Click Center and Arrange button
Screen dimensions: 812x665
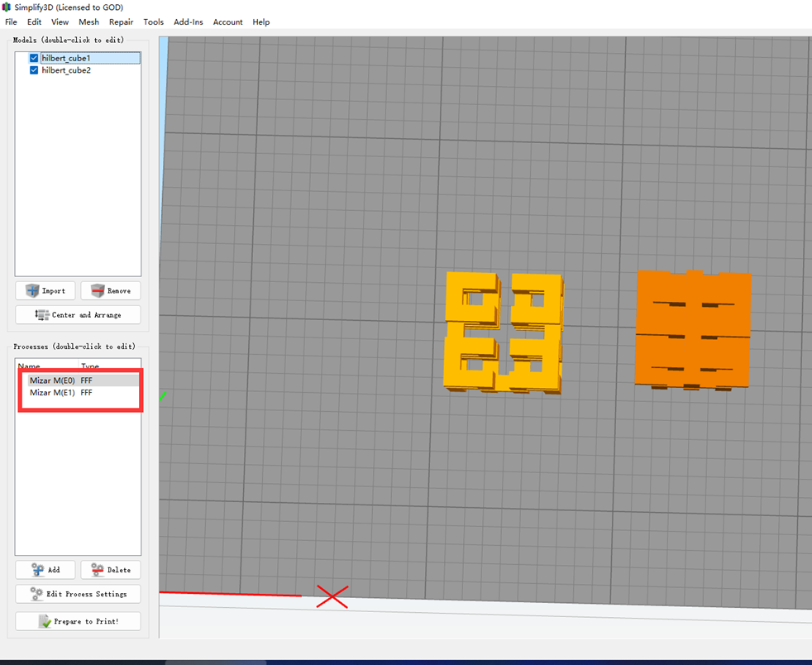pos(78,315)
